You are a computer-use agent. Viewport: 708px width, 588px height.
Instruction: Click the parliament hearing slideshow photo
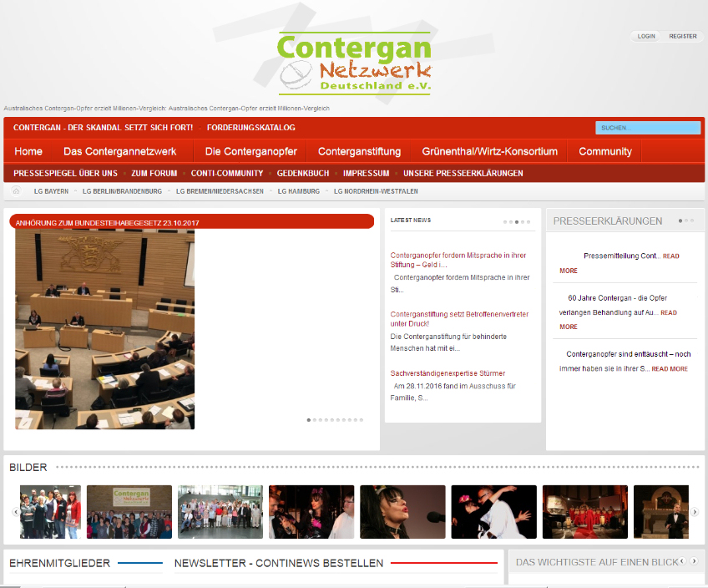(104, 329)
